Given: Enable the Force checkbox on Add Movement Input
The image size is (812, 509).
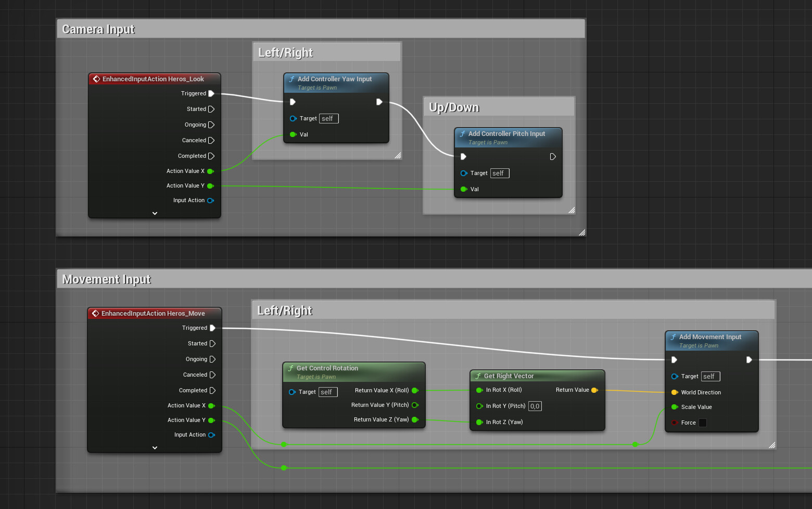Looking at the screenshot, I should pyautogui.click(x=703, y=423).
